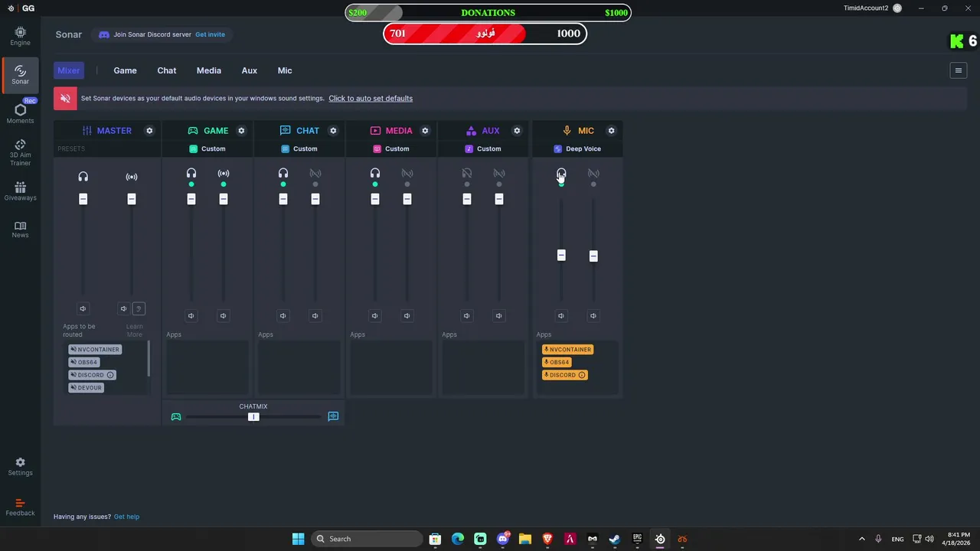Open the hamburger menu at top right
Screen dimensions: 980x551
pos(958,70)
